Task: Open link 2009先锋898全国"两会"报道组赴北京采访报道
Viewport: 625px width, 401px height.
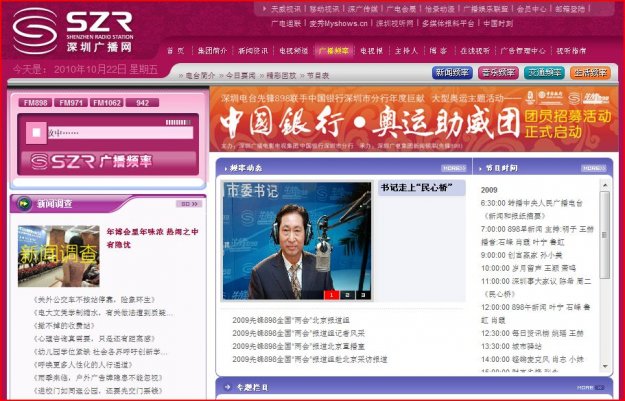Action: (x=310, y=360)
